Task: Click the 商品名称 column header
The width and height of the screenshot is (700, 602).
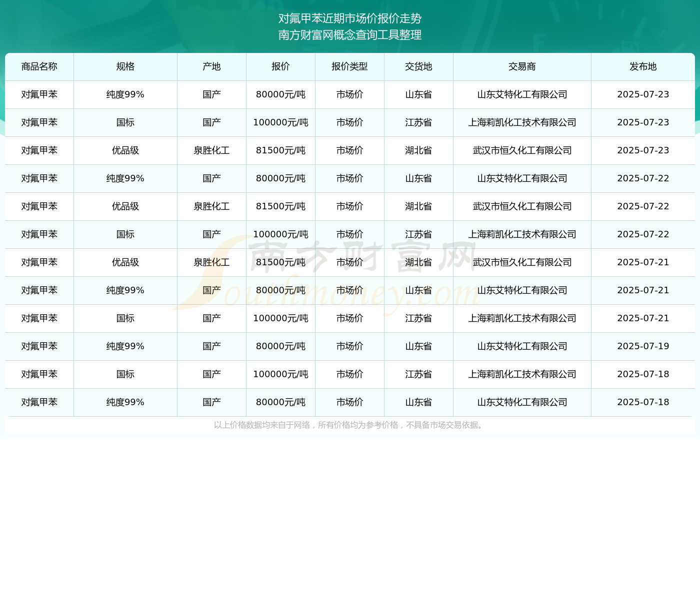Action: (x=39, y=66)
